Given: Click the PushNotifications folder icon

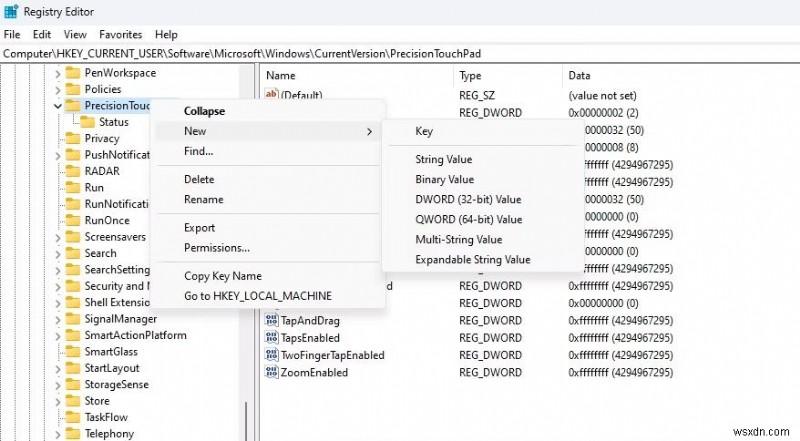Looking at the screenshot, I should pos(73,155).
